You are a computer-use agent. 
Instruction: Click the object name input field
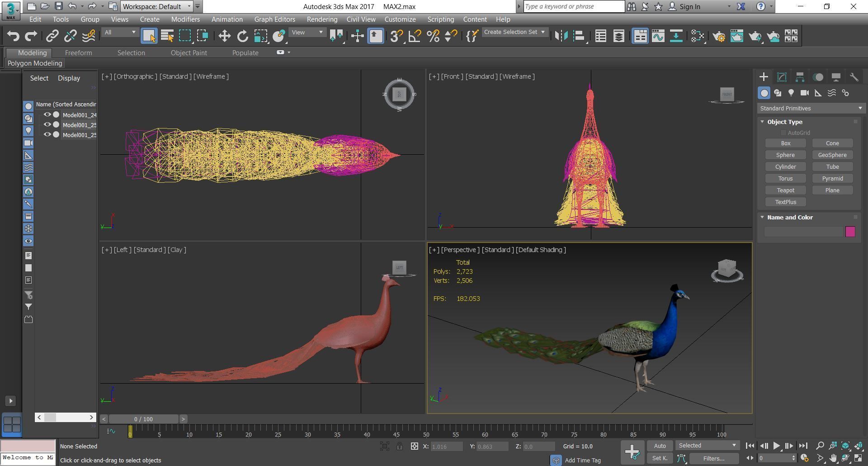(804, 232)
